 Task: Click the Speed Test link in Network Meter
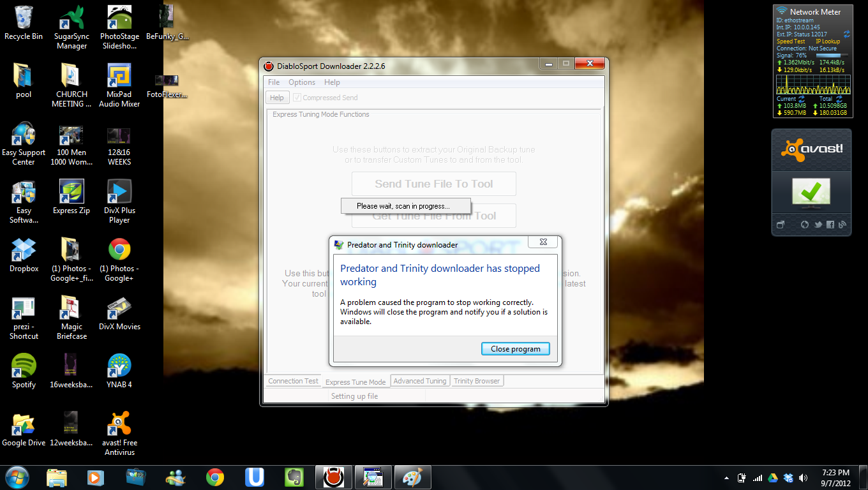(791, 41)
